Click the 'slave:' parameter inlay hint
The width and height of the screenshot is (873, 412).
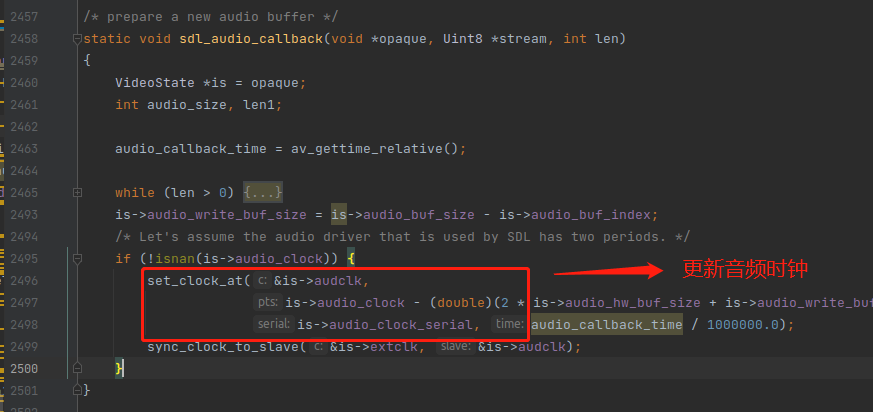[455, 346]
